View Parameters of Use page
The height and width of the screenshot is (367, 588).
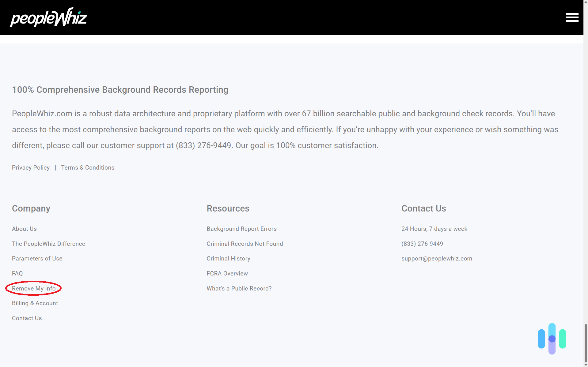click(x=37, y=258)
